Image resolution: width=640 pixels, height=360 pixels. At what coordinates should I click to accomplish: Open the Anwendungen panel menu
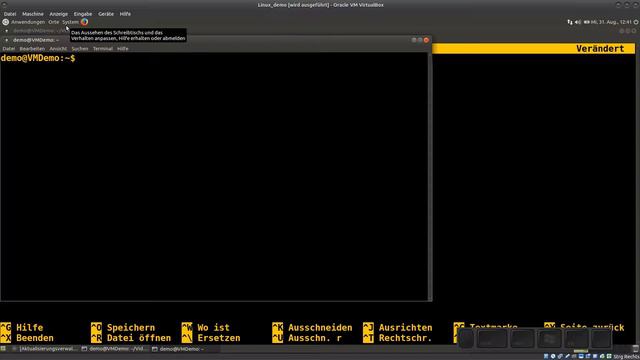28,22
